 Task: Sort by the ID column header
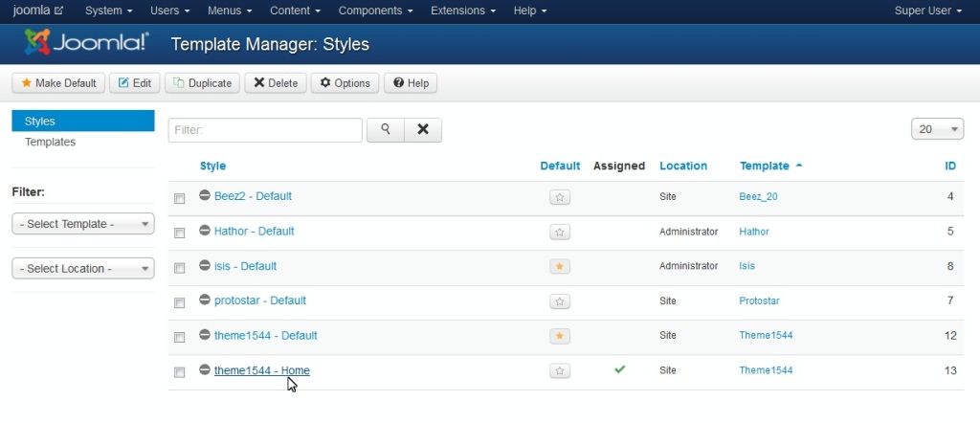(x=950, y=166)
